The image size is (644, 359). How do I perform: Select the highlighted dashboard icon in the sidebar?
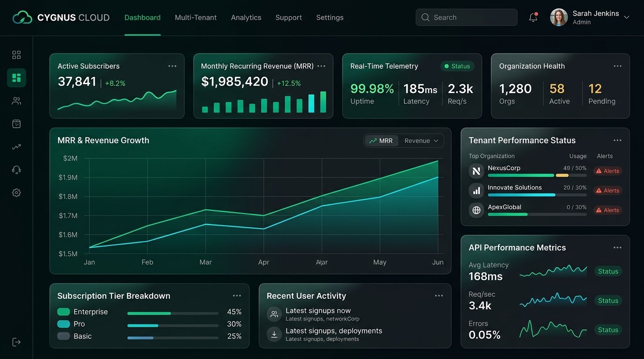(x=16, y=78)
